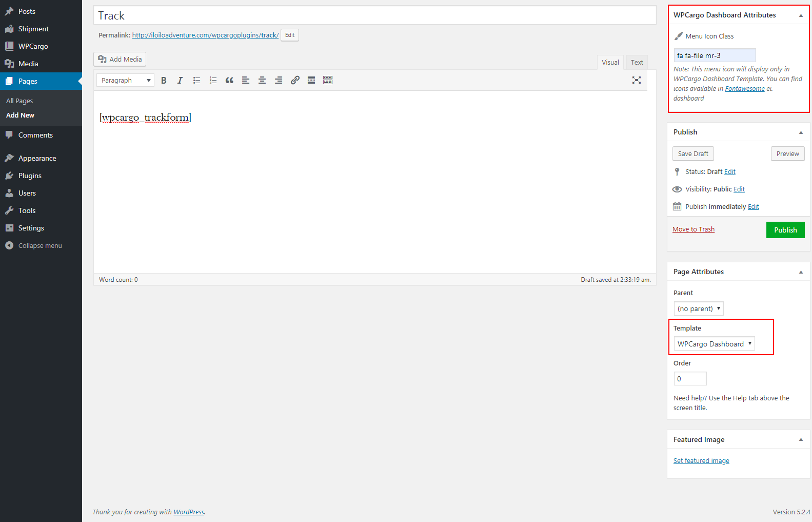The height and width of the screenshot is (522, 812).
Task: Click the Version 5.2.4 footer text
Action: (791, 512)
